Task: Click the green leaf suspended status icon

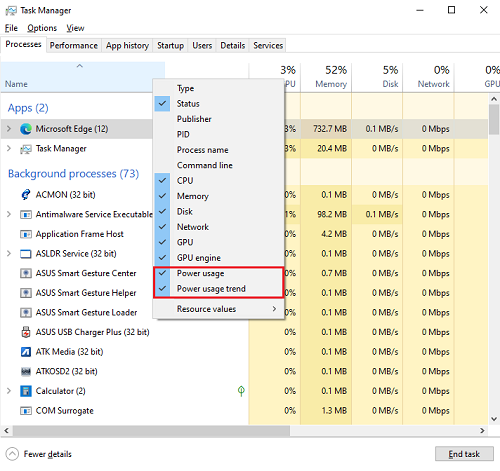Action: tap(241, 391)
